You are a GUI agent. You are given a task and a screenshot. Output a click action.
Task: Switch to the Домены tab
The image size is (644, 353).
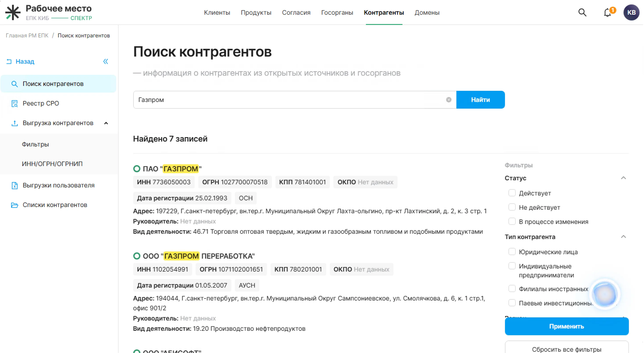tap(427, 12)
